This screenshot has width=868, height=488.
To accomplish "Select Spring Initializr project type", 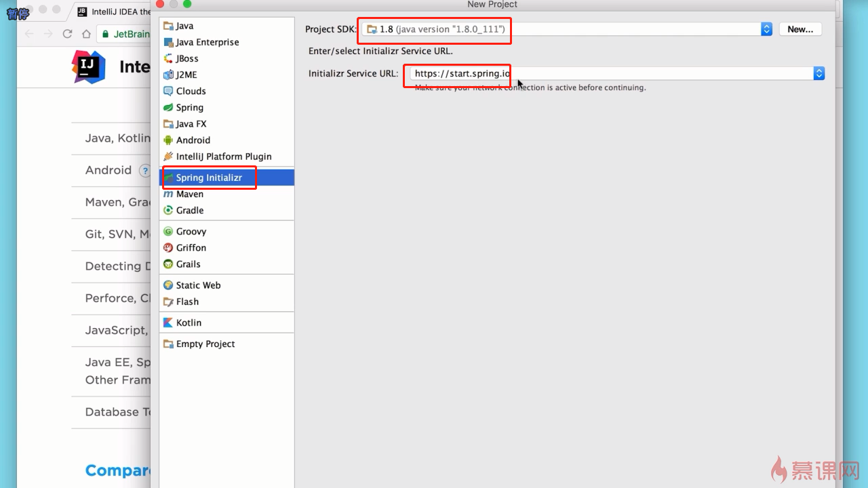I will click(x=226, y=178).
